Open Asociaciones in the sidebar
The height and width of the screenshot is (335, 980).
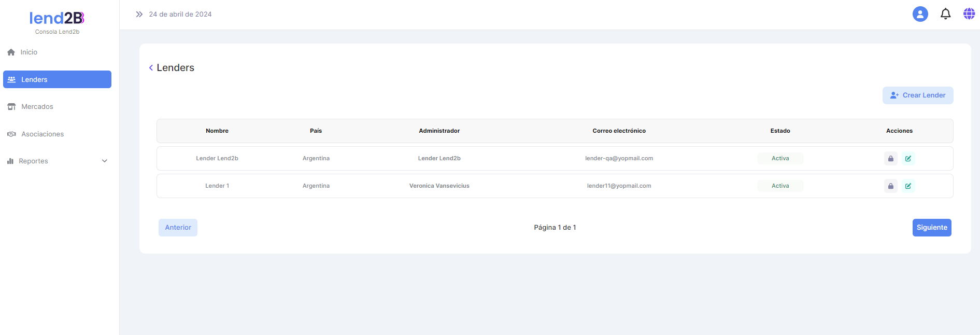point(42,134)
